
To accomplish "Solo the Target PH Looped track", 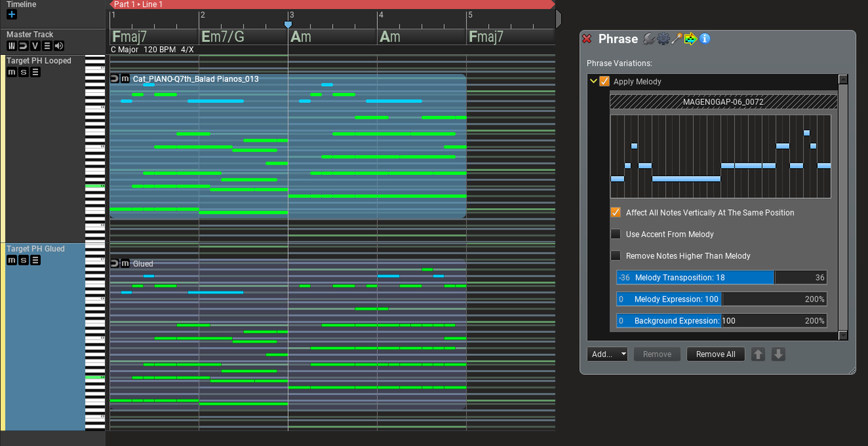I will 23,72.
